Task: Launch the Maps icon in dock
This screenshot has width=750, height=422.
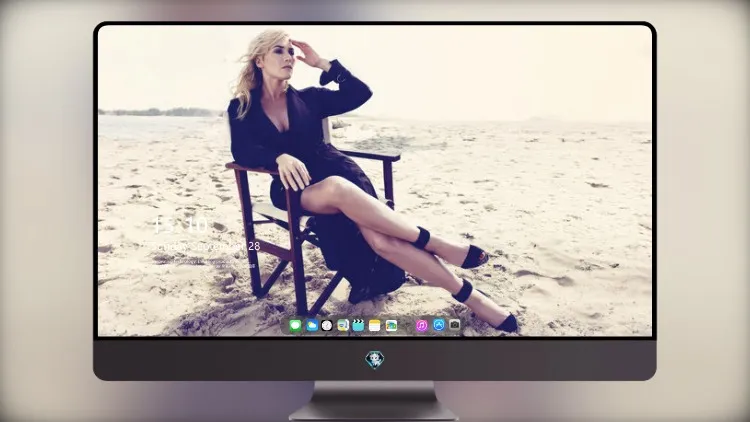Action: 342,326
